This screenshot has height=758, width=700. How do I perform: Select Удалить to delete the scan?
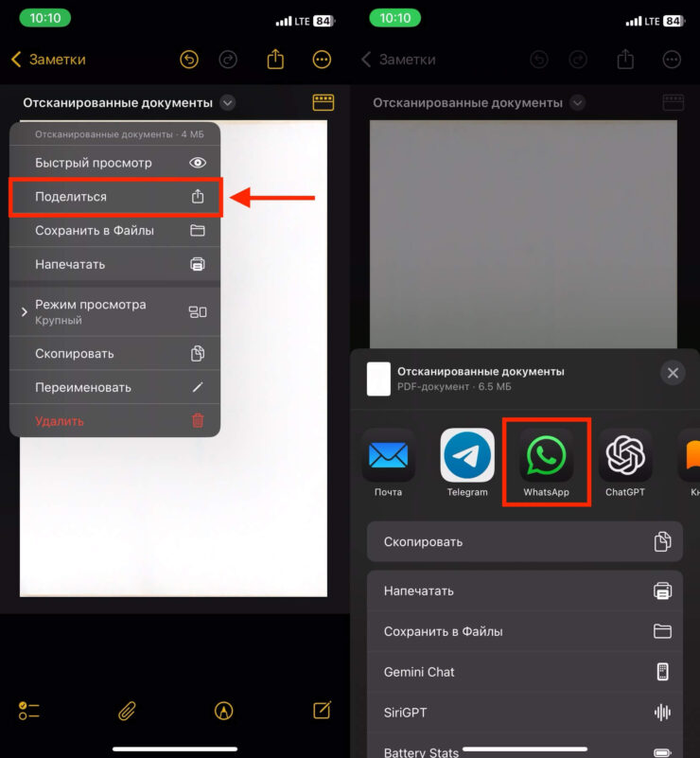(115, 421)
